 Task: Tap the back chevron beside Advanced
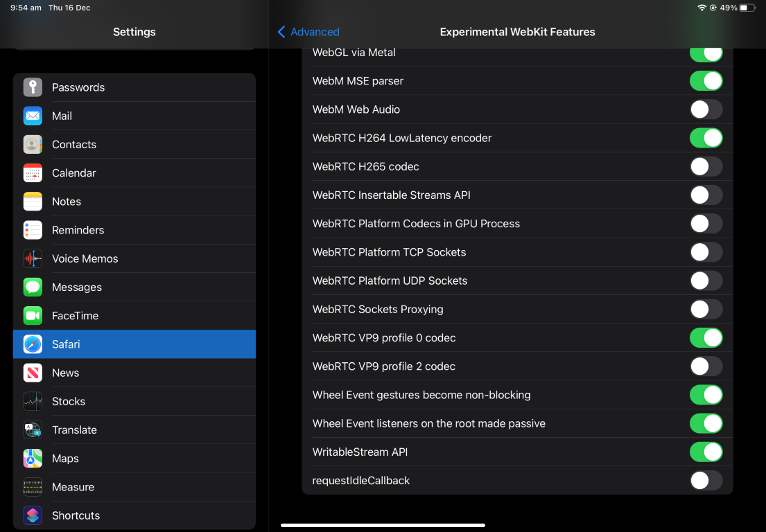coord(281,32)
